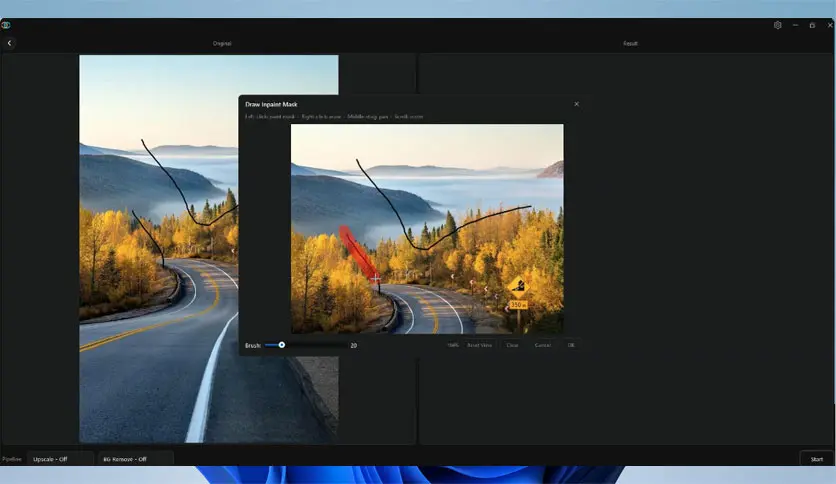Click the back arrow icon in the main window

[x=10, y=43]
